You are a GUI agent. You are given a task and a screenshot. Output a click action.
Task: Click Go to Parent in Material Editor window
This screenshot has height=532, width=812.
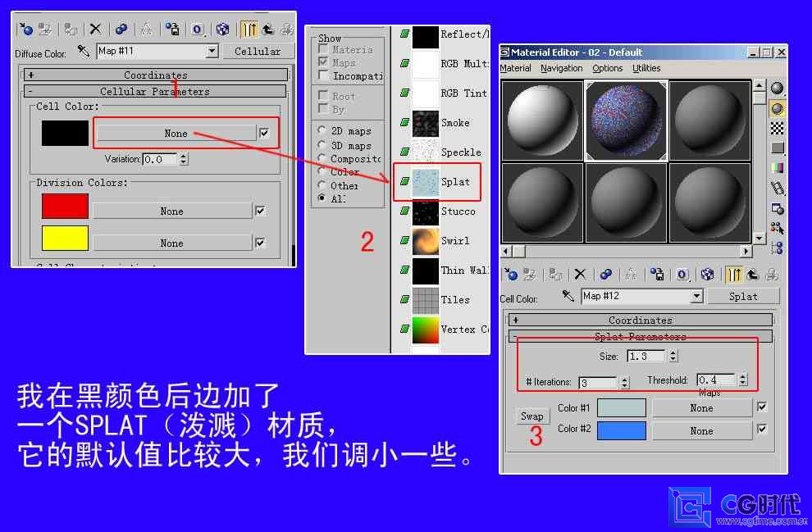click(753, 275)
